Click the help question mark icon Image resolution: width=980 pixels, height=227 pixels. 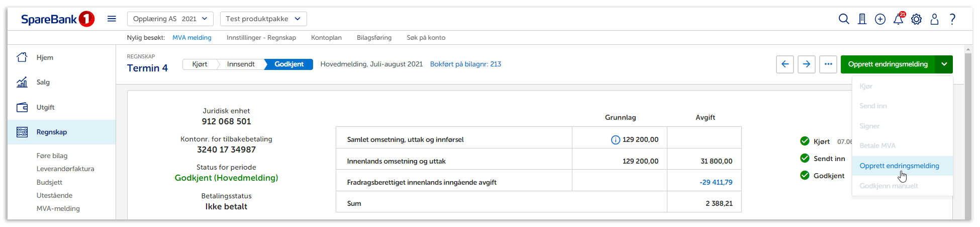pyautogui.click(x=952, y=19)
